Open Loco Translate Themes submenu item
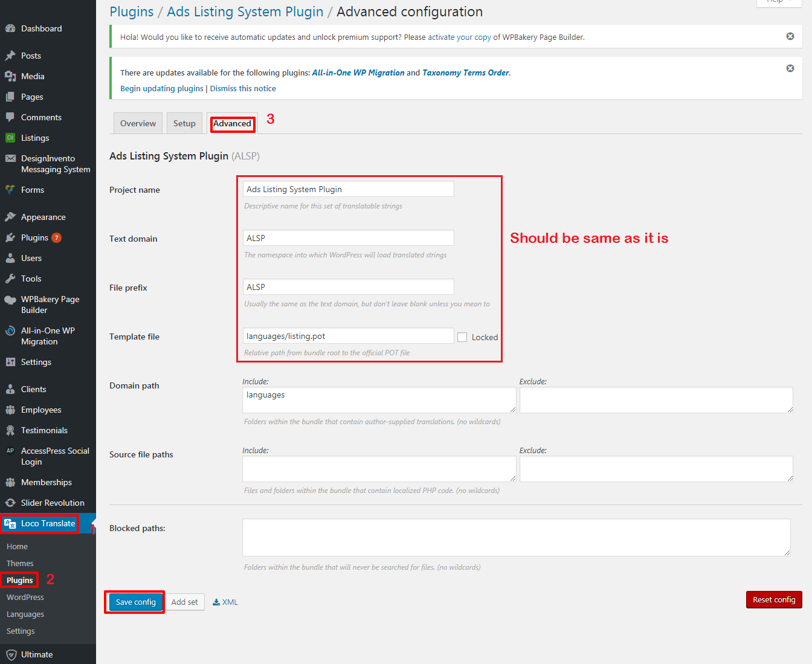 coord(20,563)
